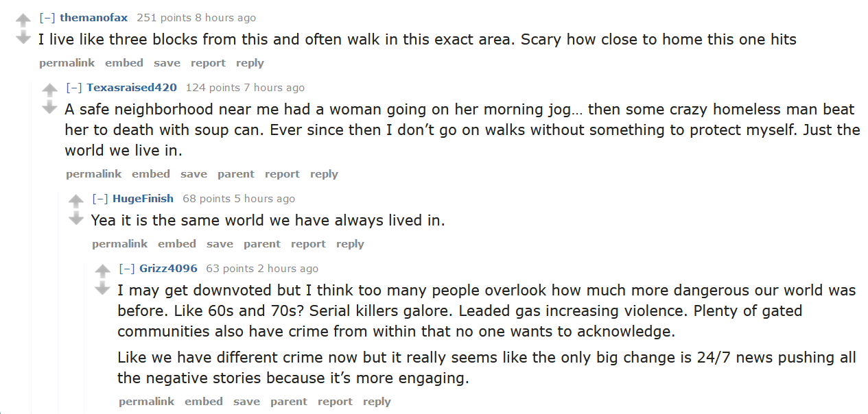Open Grizz4096's user profile
The image size is (868, 414).
click(168, 269)
